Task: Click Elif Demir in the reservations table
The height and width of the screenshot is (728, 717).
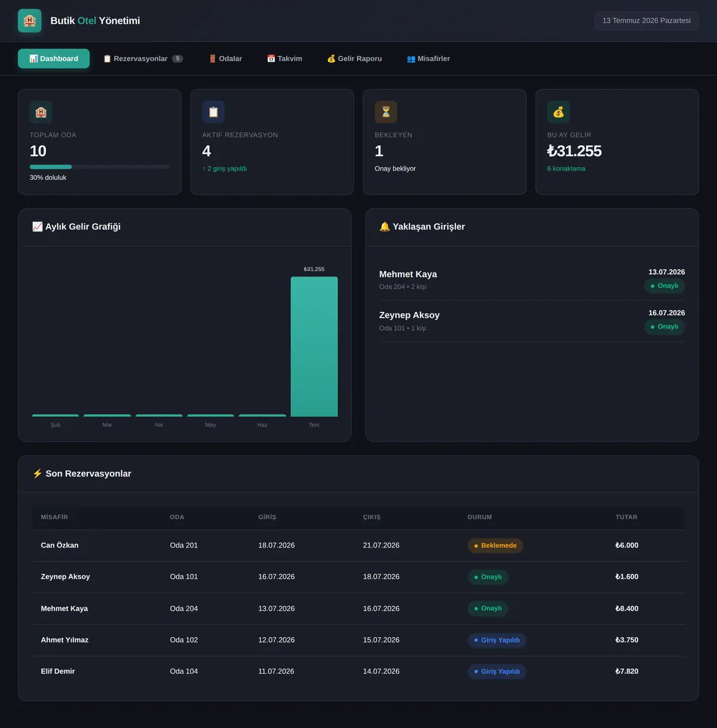Action: [x=58, y=671]
